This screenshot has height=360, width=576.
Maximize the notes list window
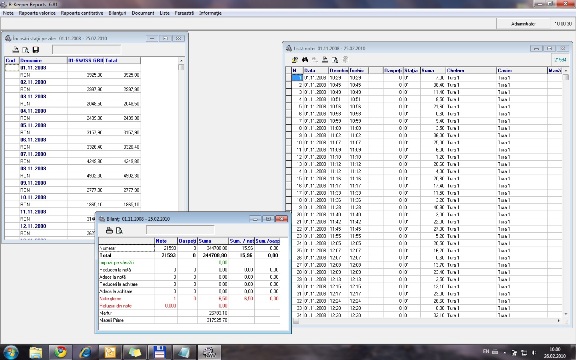pos(549,48)
